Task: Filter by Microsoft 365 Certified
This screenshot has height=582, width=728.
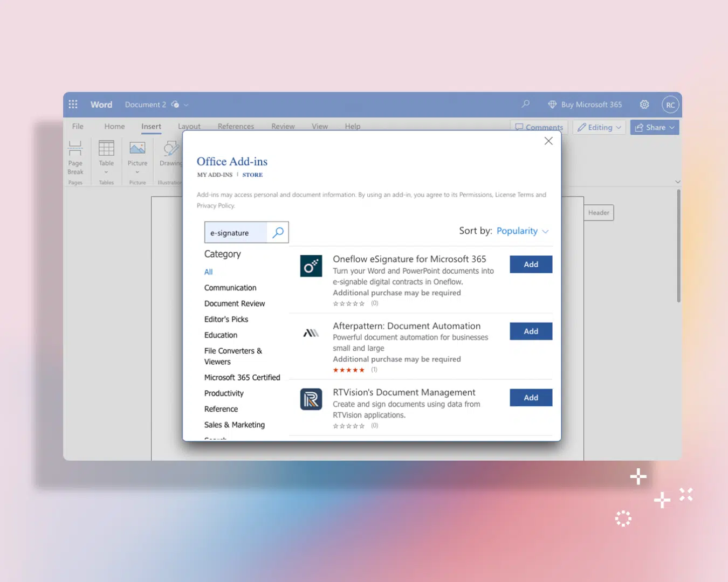Action: coord(242,377)
